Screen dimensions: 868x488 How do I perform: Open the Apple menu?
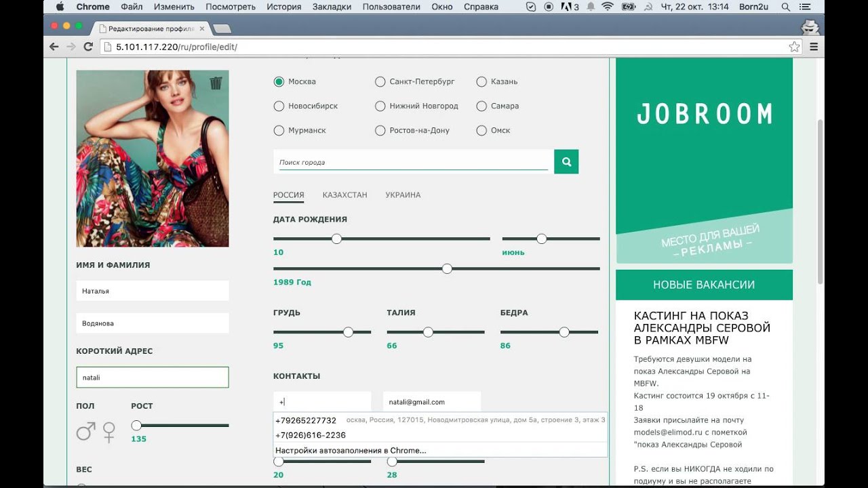60,7
